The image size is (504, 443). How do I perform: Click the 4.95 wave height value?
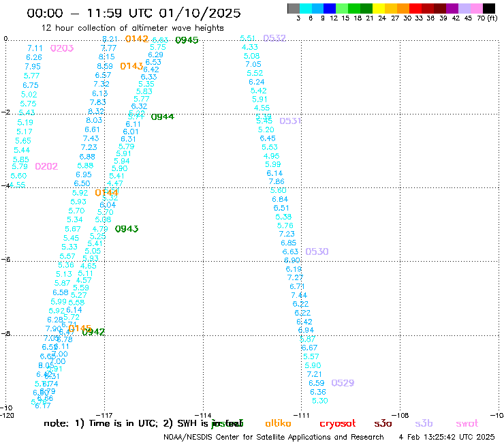pyautogui.click(x=272, y=156)
